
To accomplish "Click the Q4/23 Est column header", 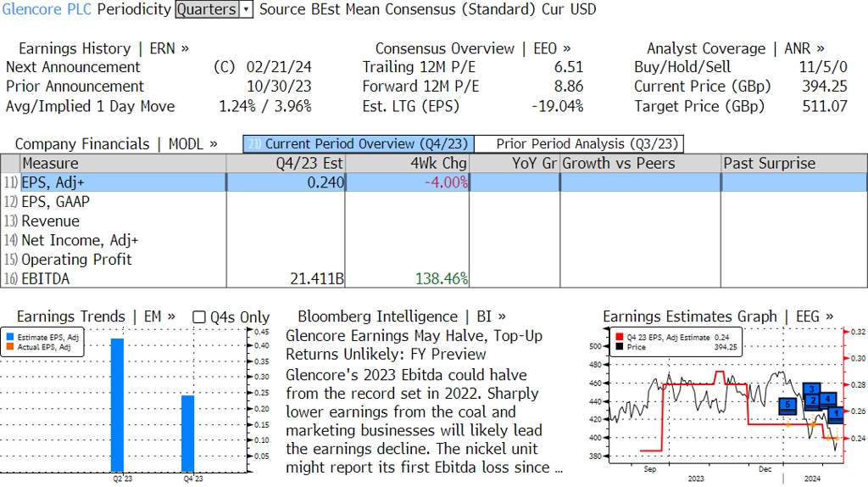I will 286,164.
